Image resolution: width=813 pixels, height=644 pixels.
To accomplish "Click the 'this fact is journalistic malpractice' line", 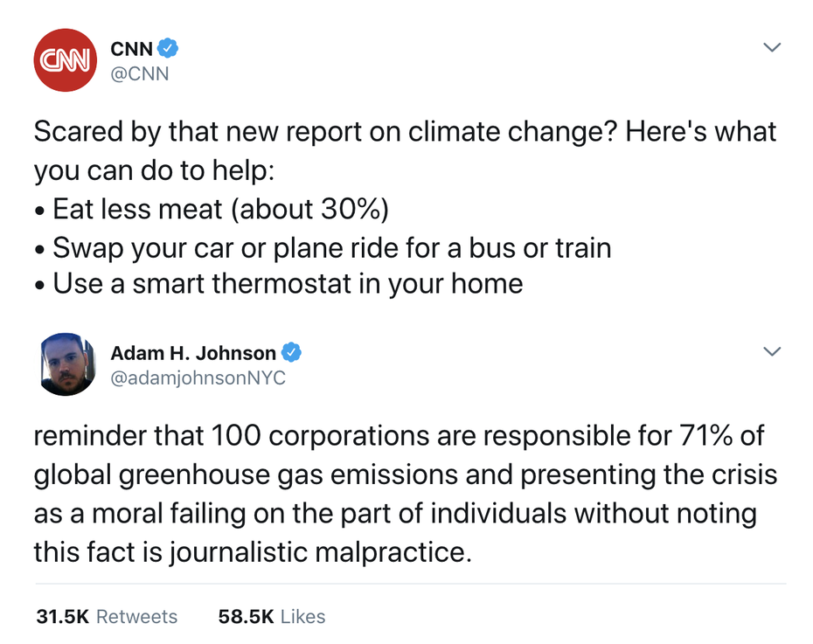I will click(253, 551).
